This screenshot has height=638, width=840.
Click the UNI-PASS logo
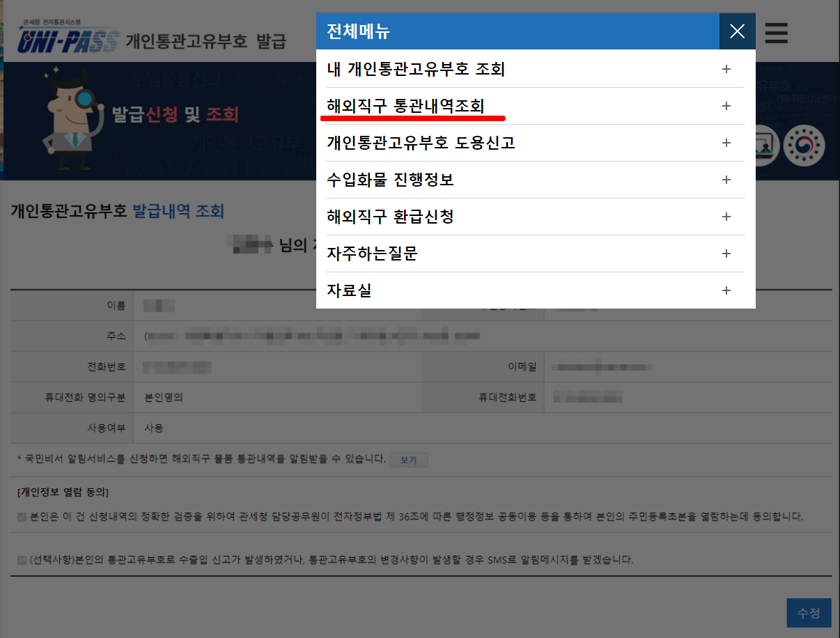(x=68, y=38)
